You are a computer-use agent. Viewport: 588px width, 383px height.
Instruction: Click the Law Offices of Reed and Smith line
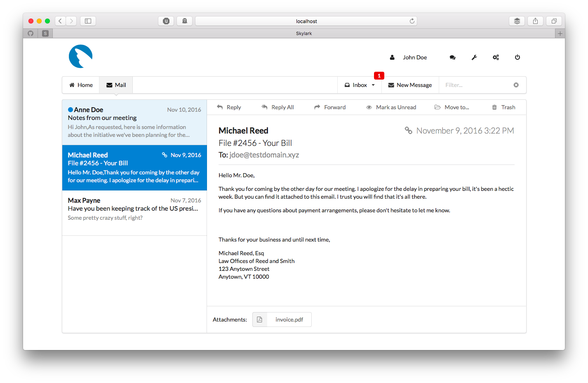tap(256, 261)
